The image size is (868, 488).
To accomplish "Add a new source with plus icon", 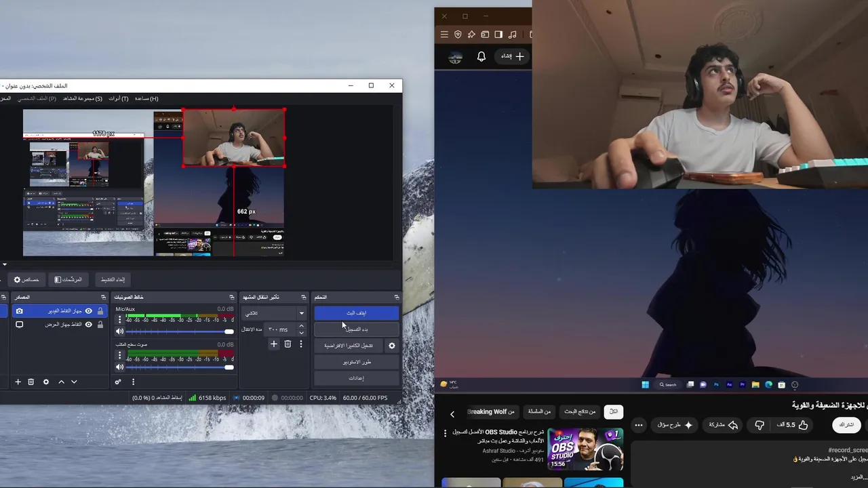I will click(x=18, y=382).
